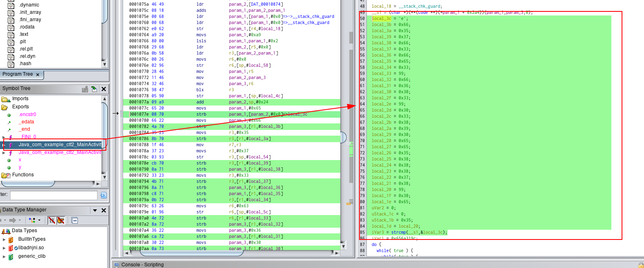Click the Symbol Tree go-to-selection icon
Image resolution: width=644 pixels, height=268 pixels.
tap(94, 89)
